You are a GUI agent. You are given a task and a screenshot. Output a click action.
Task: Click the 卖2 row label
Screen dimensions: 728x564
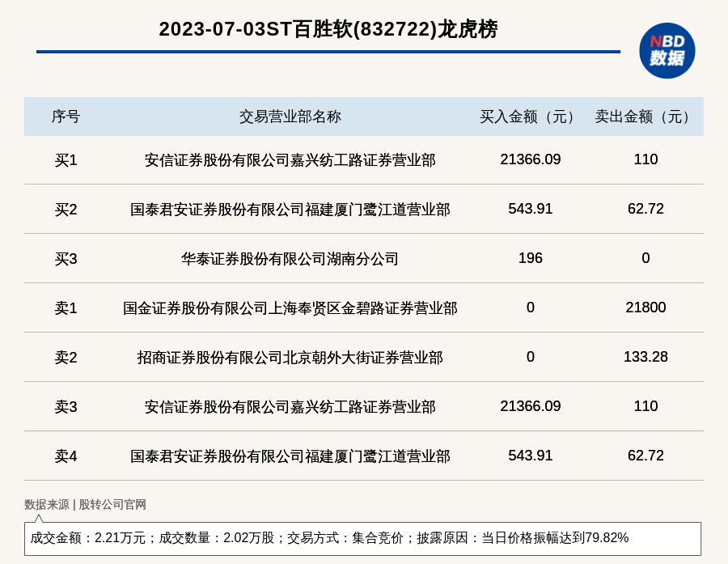(66, 358)
